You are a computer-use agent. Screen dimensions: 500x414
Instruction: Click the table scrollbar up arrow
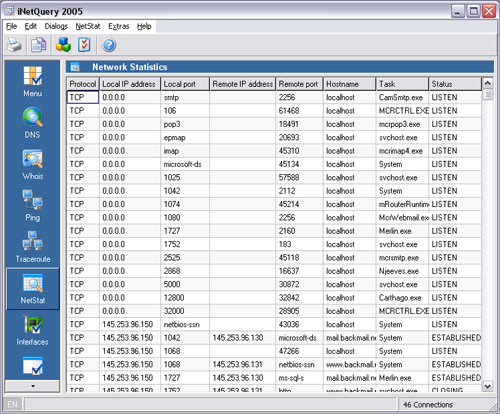tap(488, 83)
